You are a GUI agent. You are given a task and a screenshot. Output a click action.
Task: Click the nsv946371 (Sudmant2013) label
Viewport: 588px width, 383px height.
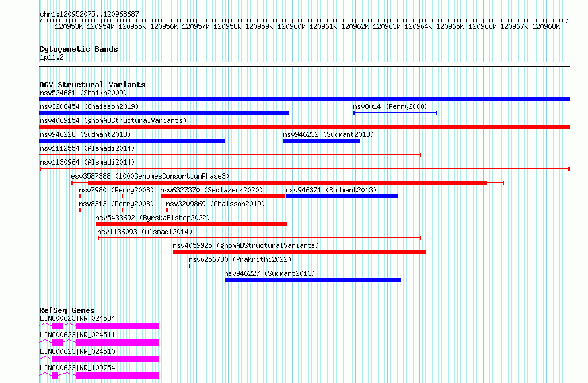[331, 190]
